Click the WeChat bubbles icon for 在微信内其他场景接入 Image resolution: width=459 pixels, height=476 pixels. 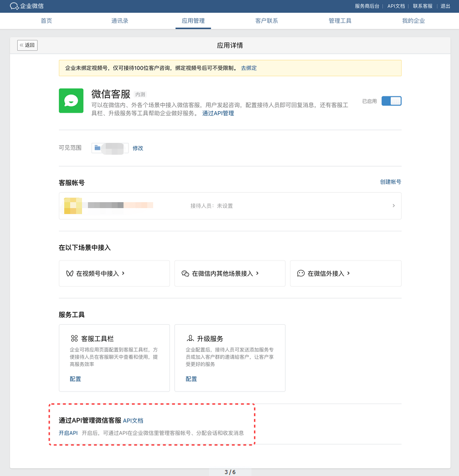[185, 273]
